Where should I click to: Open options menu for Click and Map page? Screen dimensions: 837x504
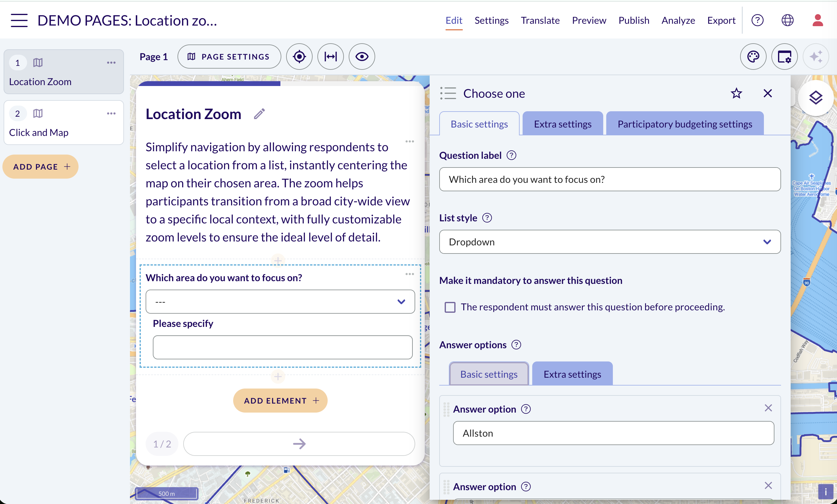111,113
